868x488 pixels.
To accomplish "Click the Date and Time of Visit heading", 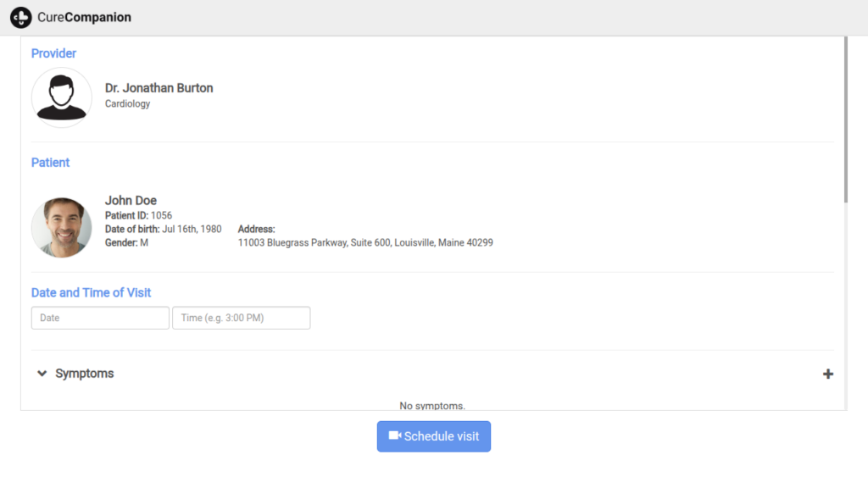I will (91, 293).
